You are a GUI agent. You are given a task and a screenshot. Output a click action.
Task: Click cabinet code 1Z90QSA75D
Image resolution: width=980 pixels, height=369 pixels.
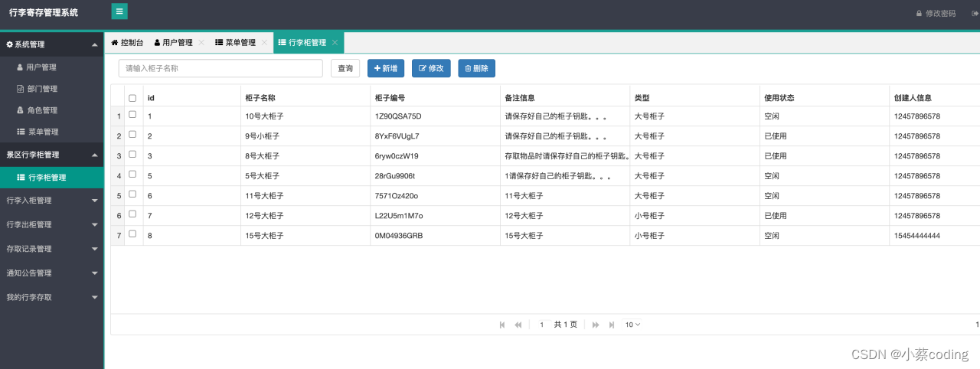(398, 116)
